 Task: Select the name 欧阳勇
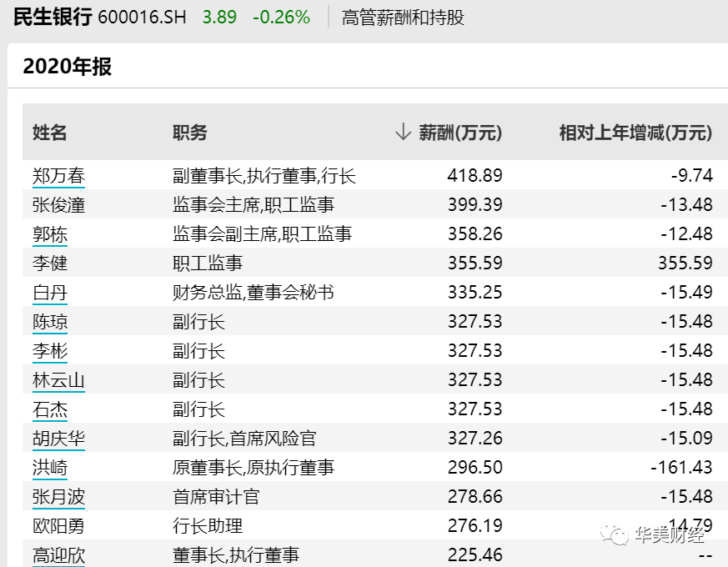pos(58,527)
